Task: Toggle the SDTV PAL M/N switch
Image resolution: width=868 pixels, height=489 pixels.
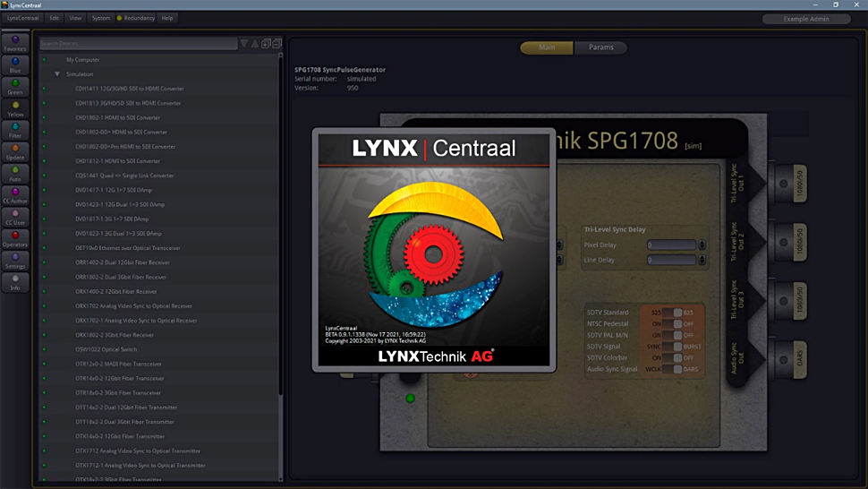Action: [671, 335]
